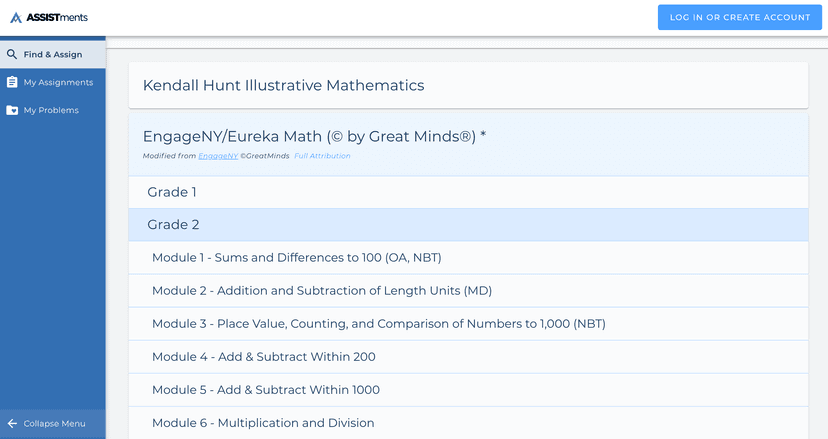Click the Collapse Menu arrow icon
The image size is (828, 439).
click(12, 423)
